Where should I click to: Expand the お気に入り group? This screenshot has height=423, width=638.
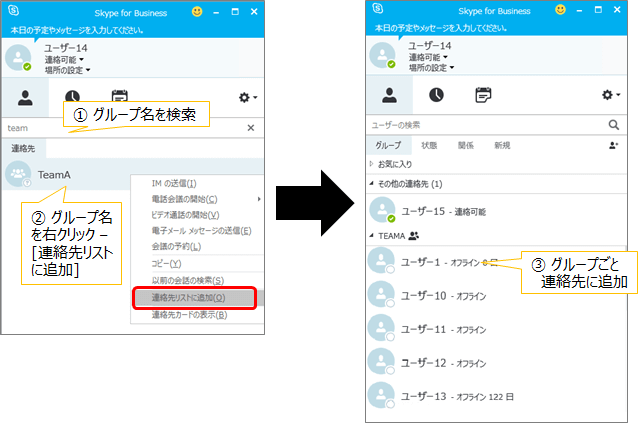(371, 164)
